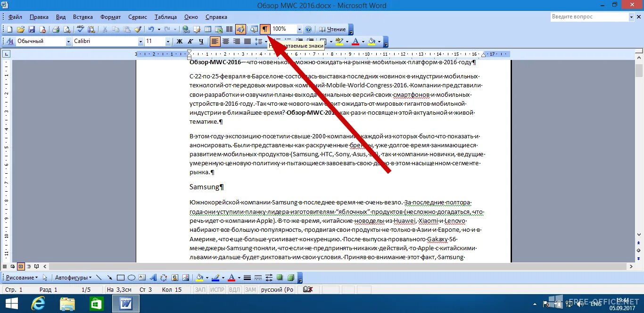This screenshot has height=313, width=644.
Task: Activate the Format Painter brush
Action: pos(138,29)
